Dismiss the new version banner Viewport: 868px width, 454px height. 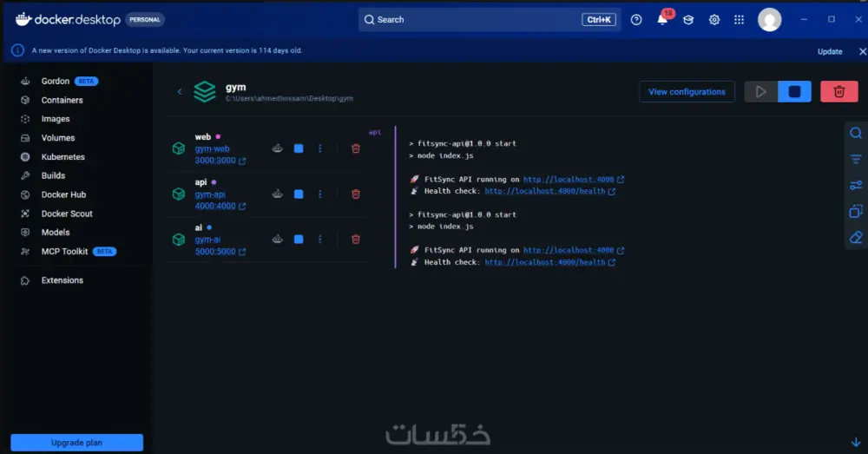[x=862, y=51]
